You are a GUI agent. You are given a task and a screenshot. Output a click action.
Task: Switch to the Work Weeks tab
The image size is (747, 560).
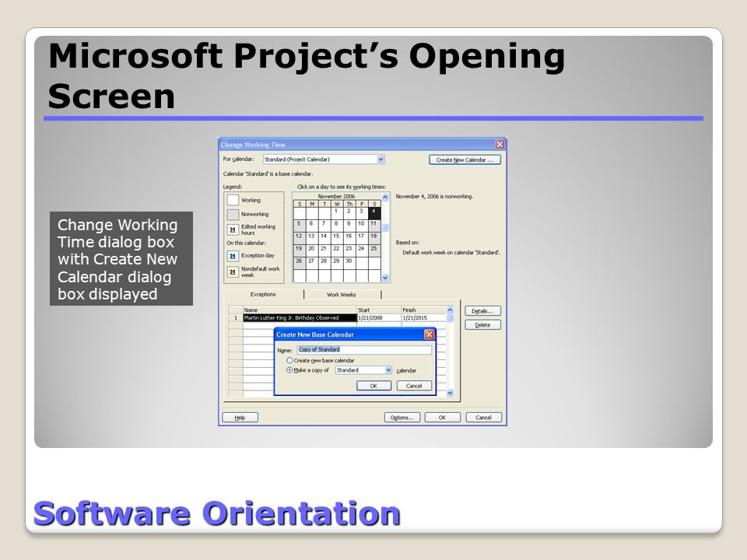342,295
